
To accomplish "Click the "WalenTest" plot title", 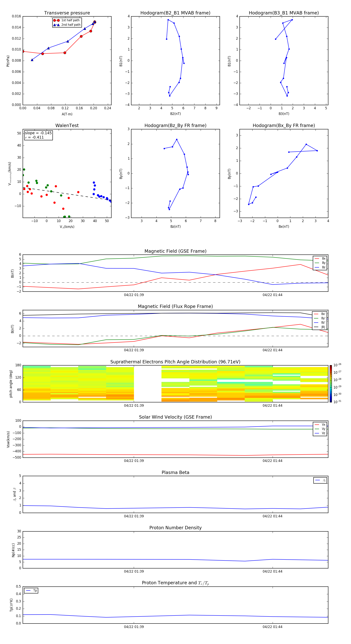I will tap(67, 125).
